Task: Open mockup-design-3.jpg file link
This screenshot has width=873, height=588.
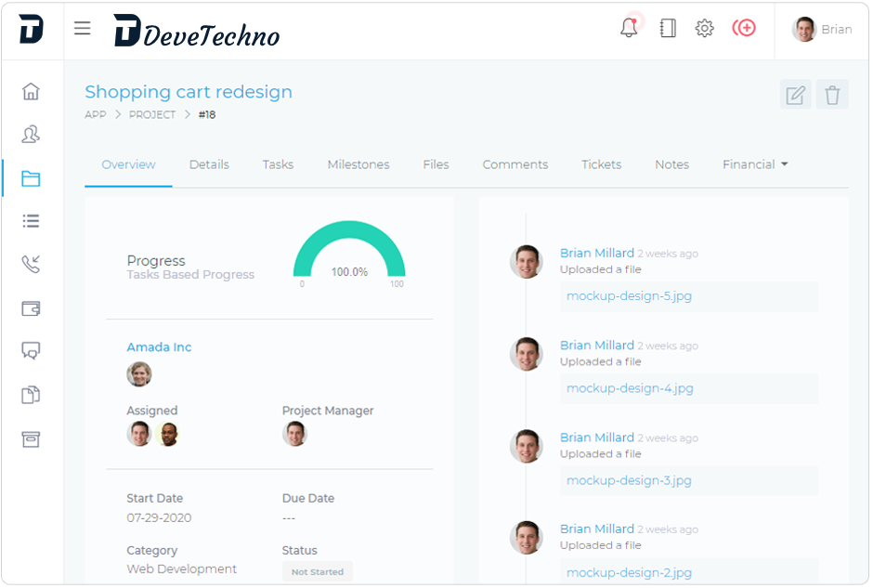Action: (629, 480)
